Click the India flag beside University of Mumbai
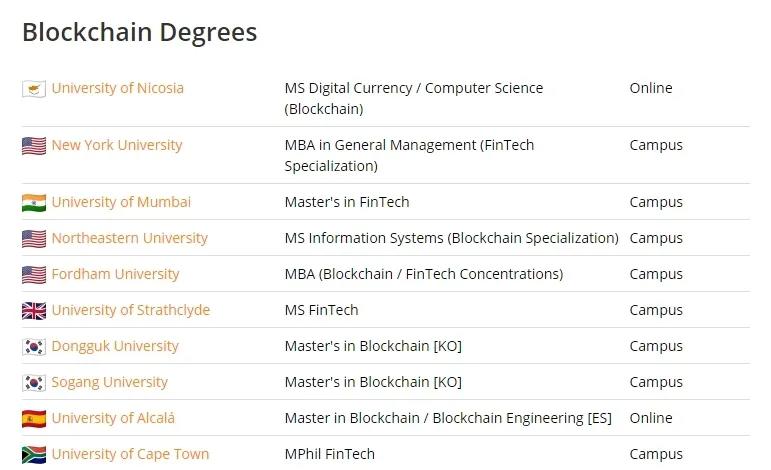This screenshot has height=470, width=771. pyautogui.click(x=34, y=203)
